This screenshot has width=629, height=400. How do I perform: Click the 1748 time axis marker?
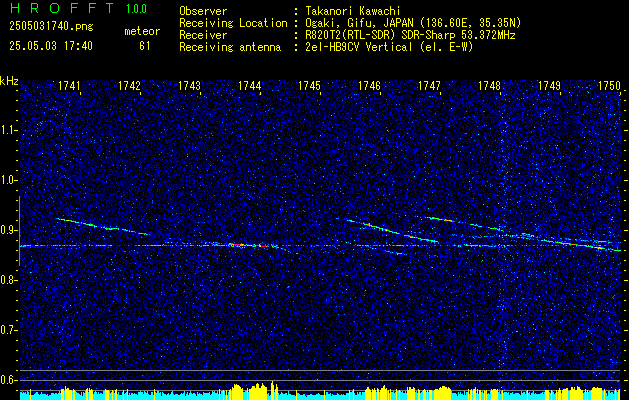click(489, 86)
